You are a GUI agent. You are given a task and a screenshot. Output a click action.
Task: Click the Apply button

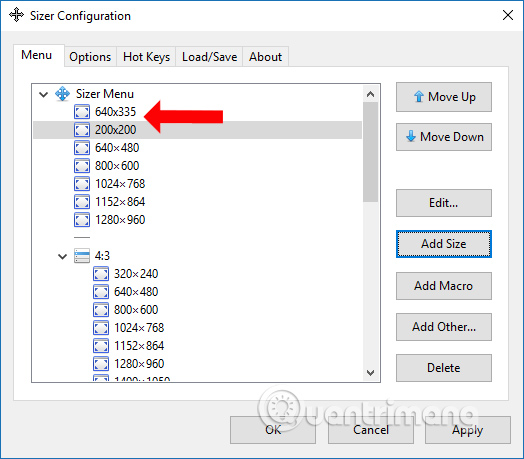(468, 430)
